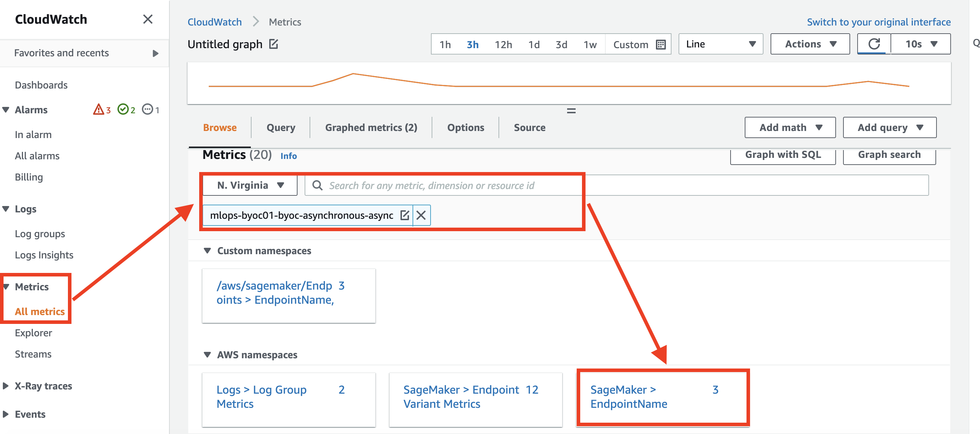Edit the mlops-byoc01 filter token

404,215
